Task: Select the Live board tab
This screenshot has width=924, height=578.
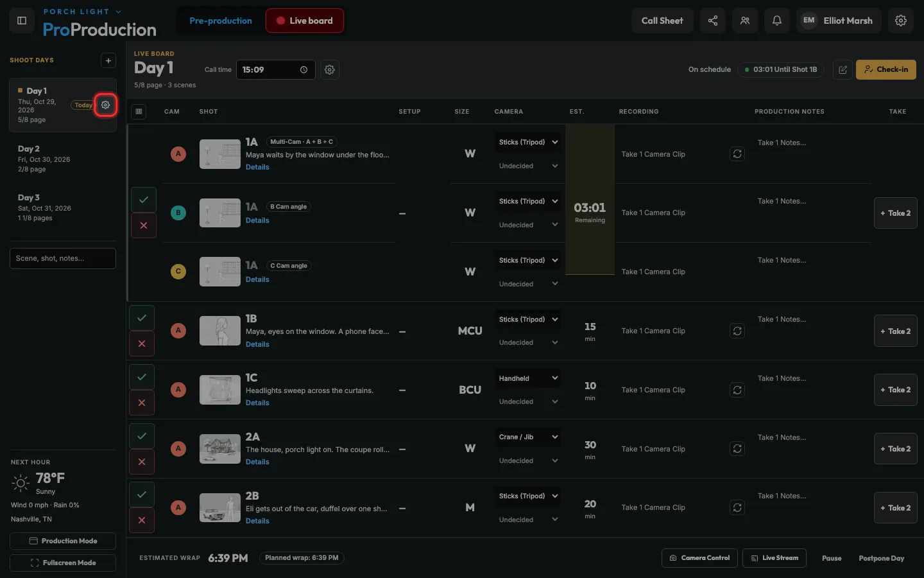Action: [x=305, y=21]
